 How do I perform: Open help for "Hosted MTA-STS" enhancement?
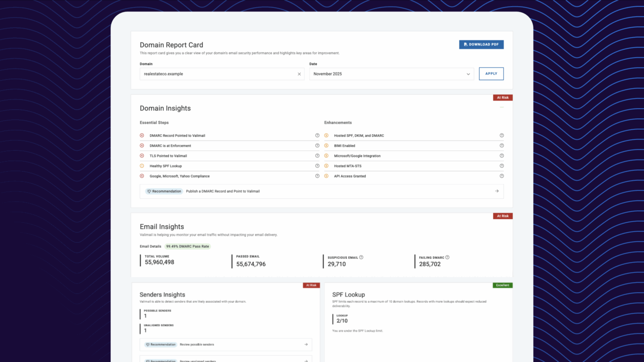[502, 166]
